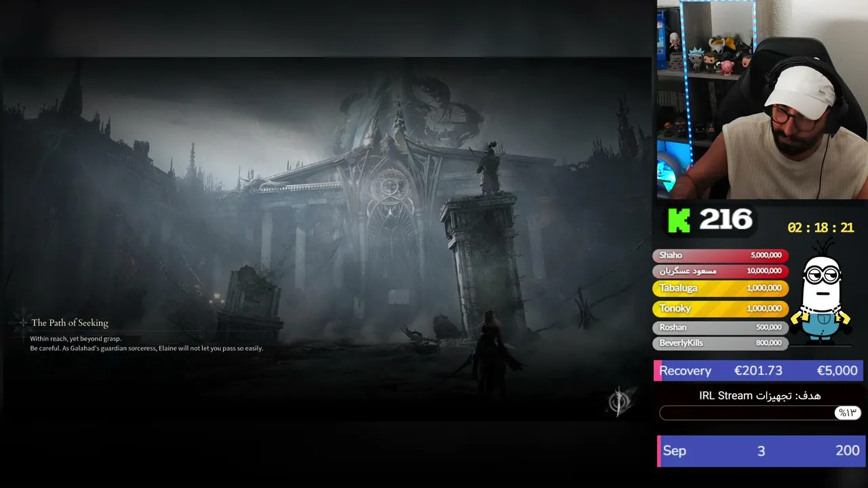Click the IRL Stream goal progress bar
The height and width of the screenshot is (488, 868).
(x=760, y=413)
